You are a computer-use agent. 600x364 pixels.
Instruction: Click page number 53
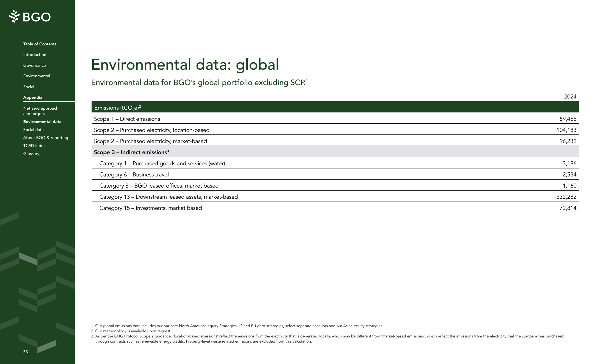[26, 352]
